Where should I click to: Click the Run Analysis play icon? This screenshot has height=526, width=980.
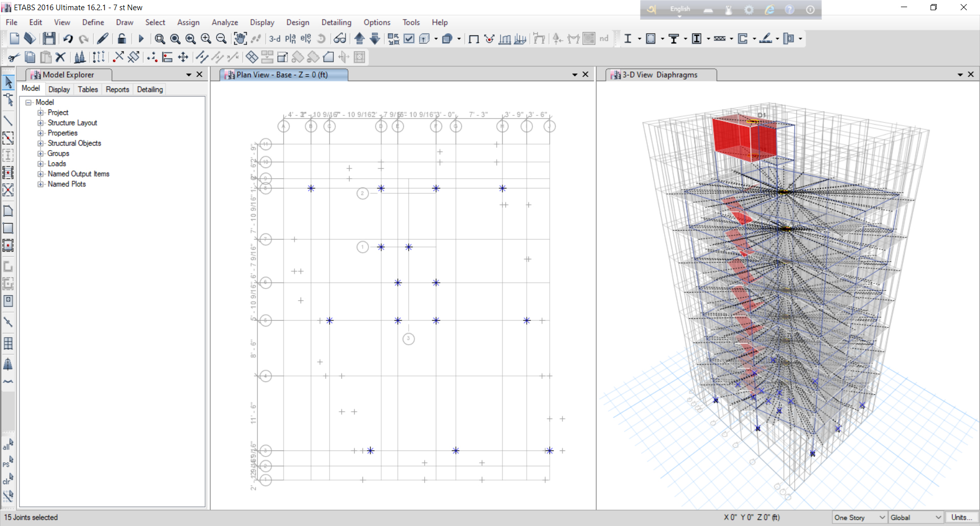pos(141,39)
